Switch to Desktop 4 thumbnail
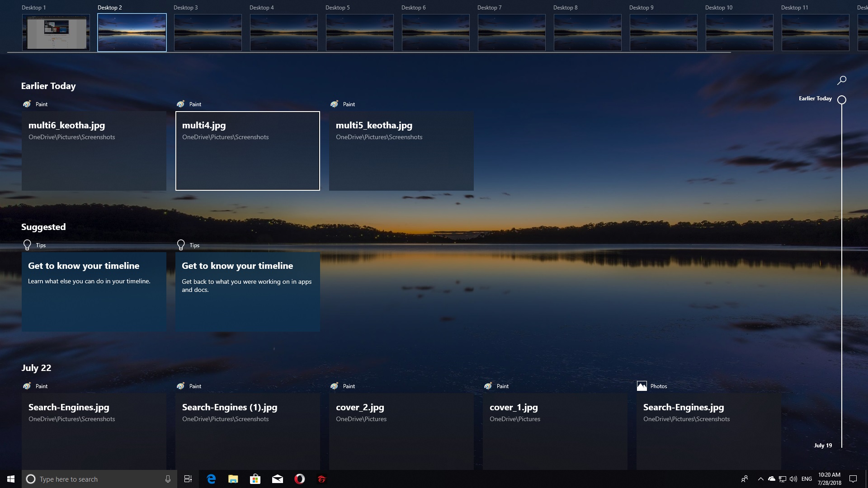868x488 pixels. 284,33
